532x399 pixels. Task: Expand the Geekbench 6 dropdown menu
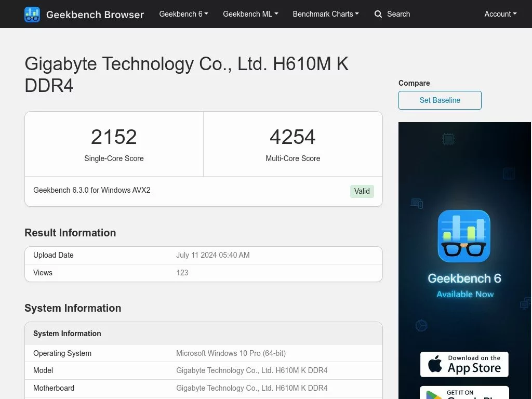coord(183,14)
